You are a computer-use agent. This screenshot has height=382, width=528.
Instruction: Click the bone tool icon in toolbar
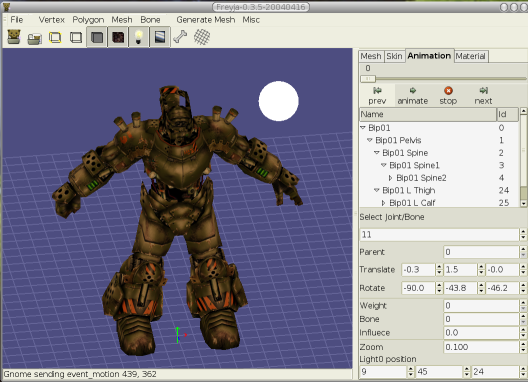[x=181, y=37]
